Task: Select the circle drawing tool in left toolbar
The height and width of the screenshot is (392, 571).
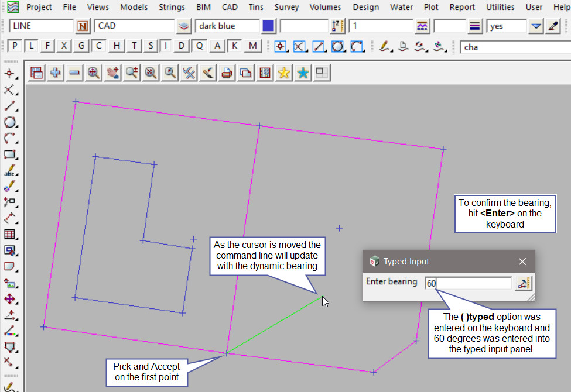Action: [x=9, y=122]
